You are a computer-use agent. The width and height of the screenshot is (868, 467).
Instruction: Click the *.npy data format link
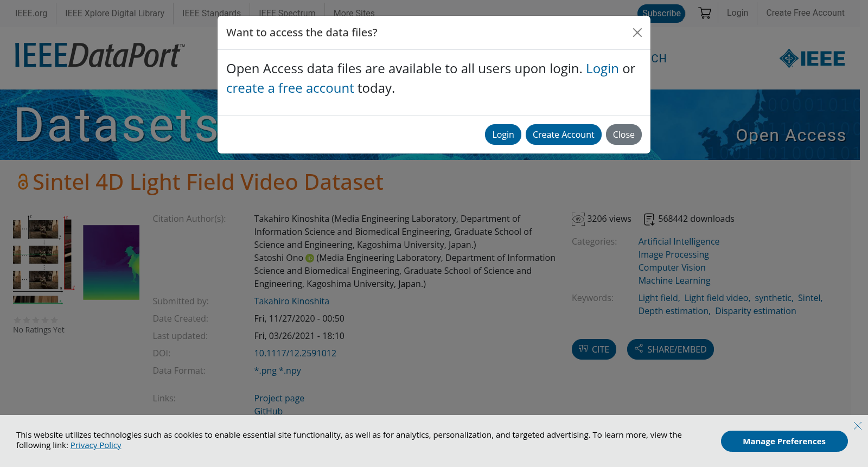click(x=290, y=371)
